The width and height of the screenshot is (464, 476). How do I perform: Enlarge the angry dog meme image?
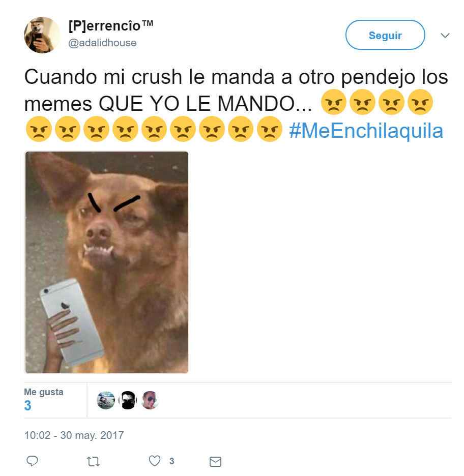pyautogui.click(x=106, y=262)
